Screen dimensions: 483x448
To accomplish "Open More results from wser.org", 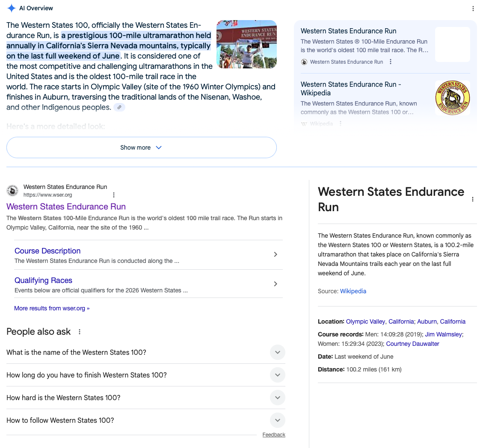I will coord(52,308).
